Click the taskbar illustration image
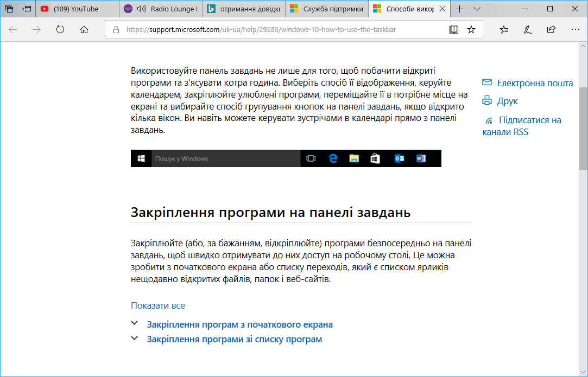The image size is (588, 377). click(286, 158)
